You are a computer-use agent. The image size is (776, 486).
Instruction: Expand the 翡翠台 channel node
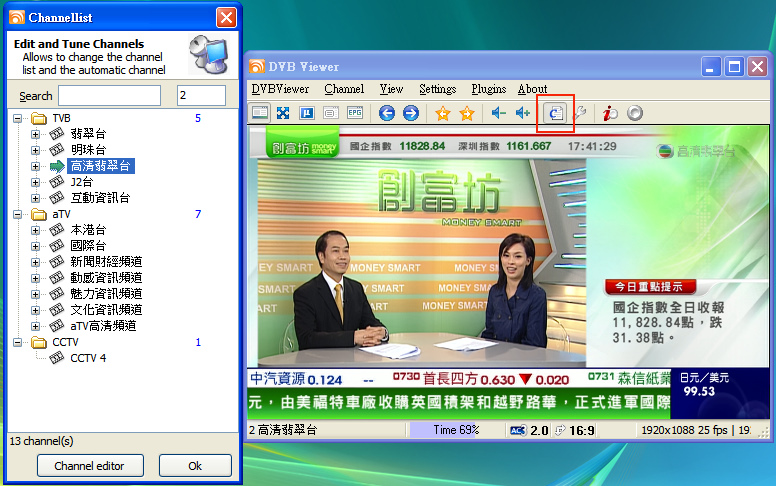36,134
